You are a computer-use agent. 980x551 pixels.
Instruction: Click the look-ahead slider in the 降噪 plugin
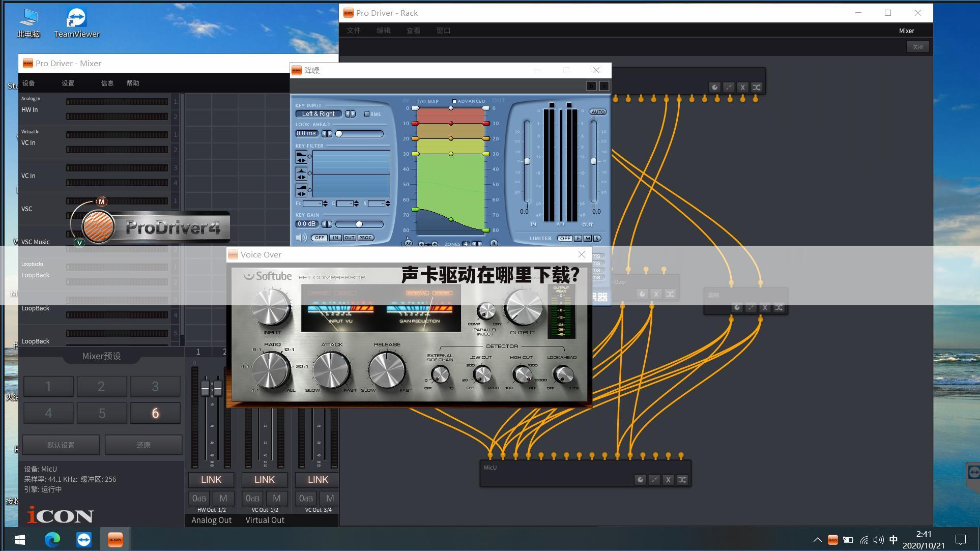tap(359, 134)
